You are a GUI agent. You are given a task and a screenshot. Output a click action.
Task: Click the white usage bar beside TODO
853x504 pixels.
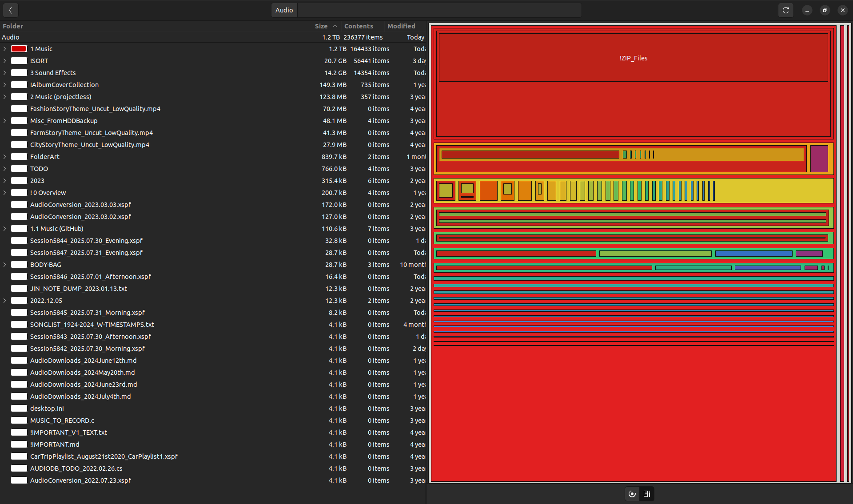19,169
